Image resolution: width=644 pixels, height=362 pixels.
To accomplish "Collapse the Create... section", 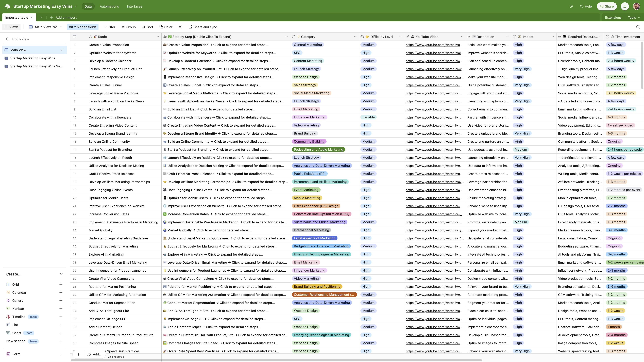I will (x=61, y=274).
